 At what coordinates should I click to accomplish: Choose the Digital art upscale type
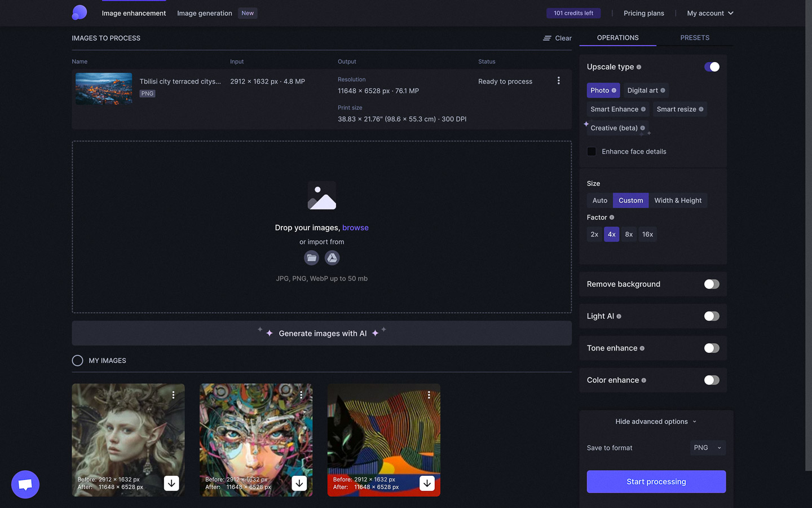coord(646,90)
